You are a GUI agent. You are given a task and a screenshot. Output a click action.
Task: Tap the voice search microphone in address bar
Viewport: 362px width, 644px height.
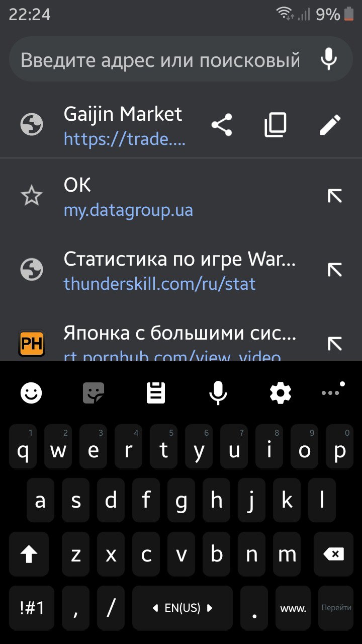[329, 59]
